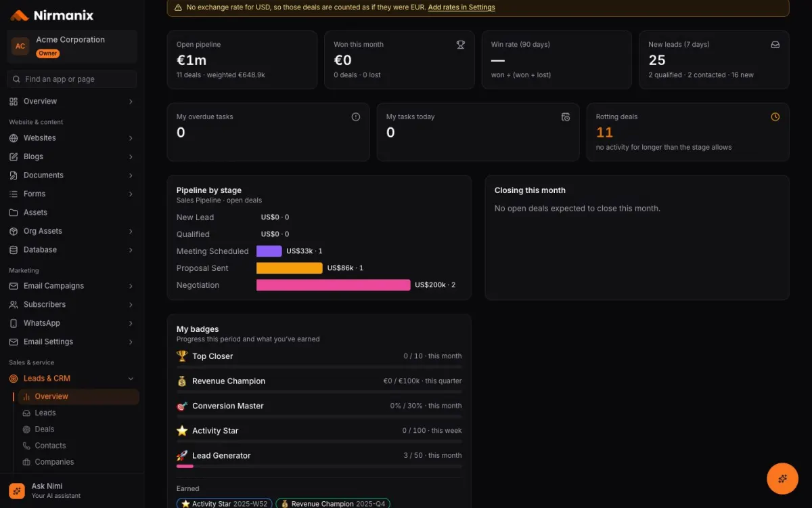The width and height of the screenshot is (812, 508).
Task: Expand the Websites chevron
Action: (131, 138)
